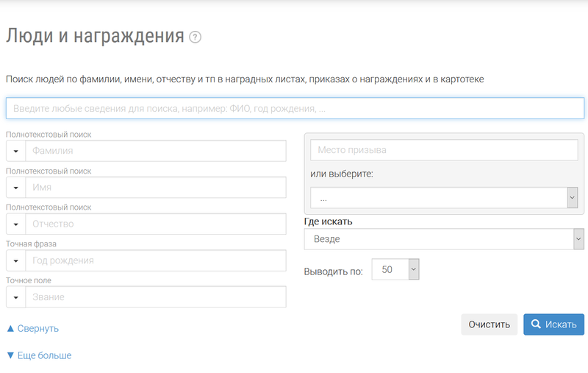Open search mode dropdown for Отчество field

(x=15, y=224)
